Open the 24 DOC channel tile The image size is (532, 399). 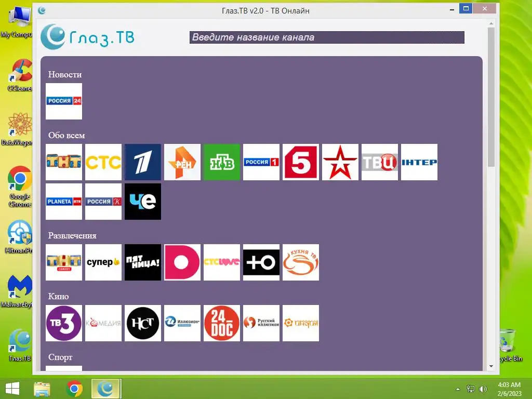click(x=221, y=323)
